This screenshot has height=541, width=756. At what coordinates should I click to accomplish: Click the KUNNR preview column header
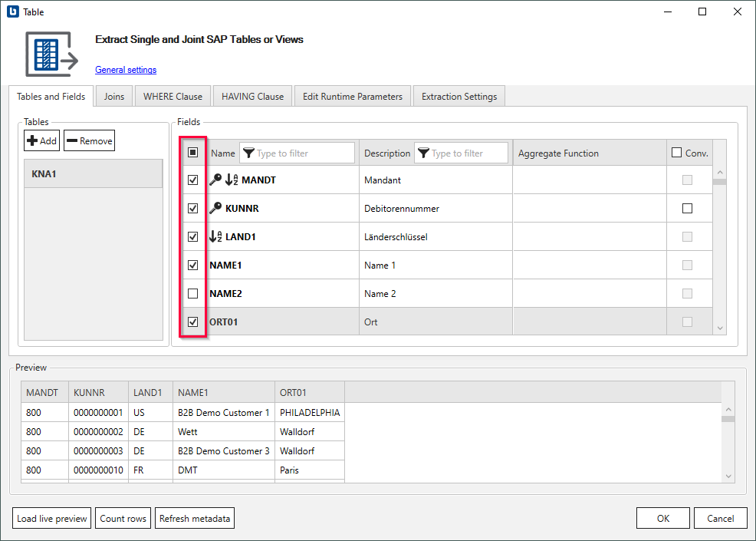click(99, 392)
